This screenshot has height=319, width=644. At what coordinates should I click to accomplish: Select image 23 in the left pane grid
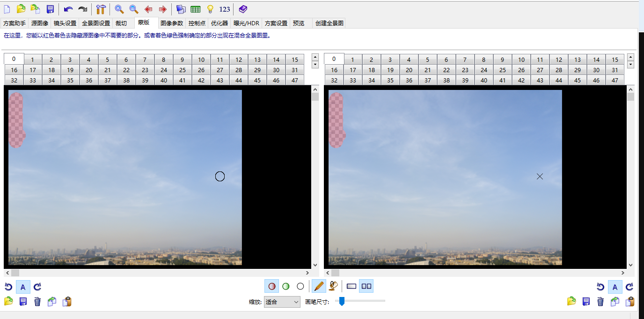tap(145, 70)
